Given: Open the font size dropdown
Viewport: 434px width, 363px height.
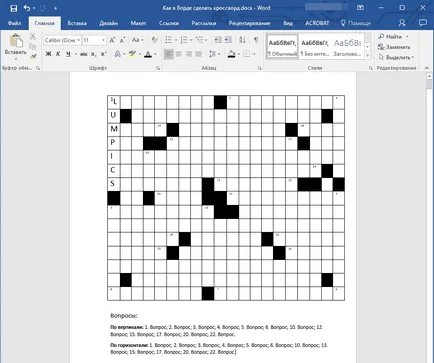Looking at the screenshot, I should click(103, 40).
